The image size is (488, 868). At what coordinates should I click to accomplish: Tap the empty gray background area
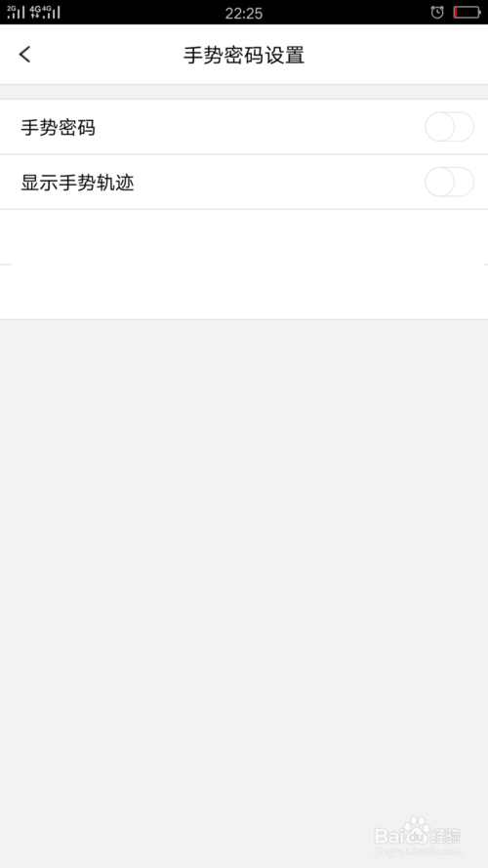click(x=244, y=554)
